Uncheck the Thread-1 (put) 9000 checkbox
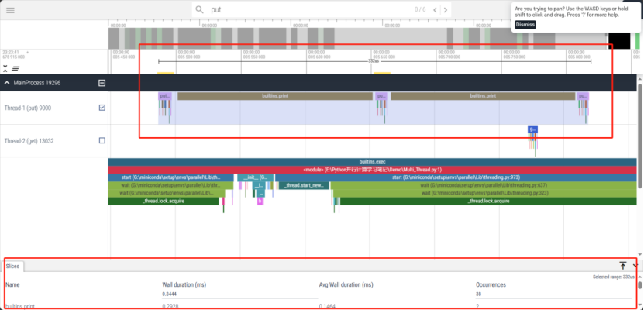Viewport: 644px width, 310px height. coord(102,108)
